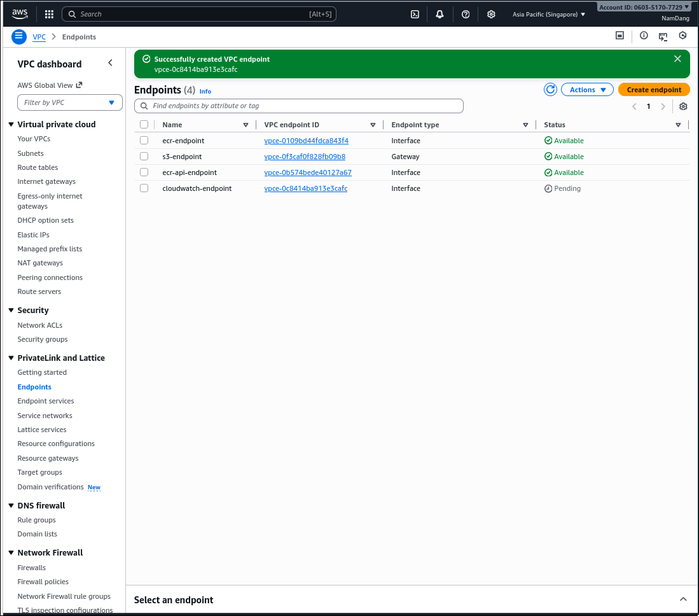Check the select-all endpoints header checkbox
Viewport: 699px width, 616px height.
coord(144,124)
